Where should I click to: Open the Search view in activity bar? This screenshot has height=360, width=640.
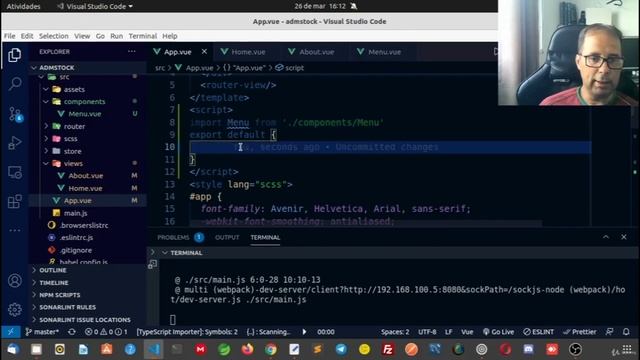click(x=15, y=84)
